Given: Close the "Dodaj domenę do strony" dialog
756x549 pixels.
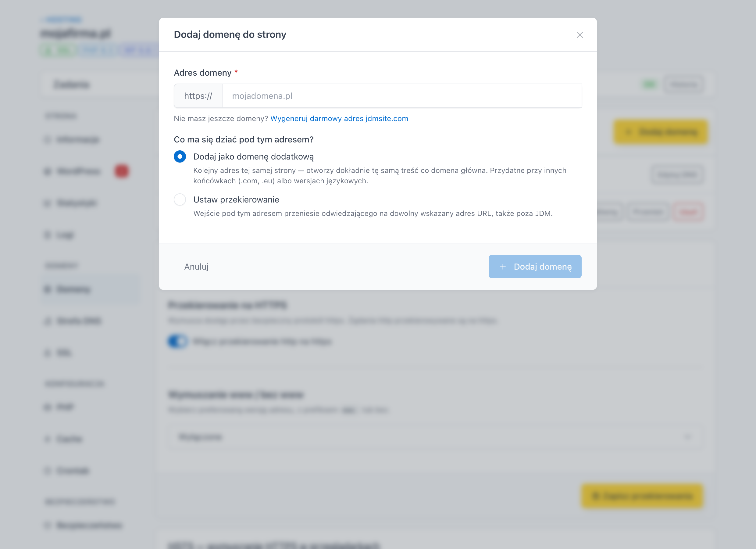Looking at the screenshot, I should pyautogui.click(x=580, y=35).
